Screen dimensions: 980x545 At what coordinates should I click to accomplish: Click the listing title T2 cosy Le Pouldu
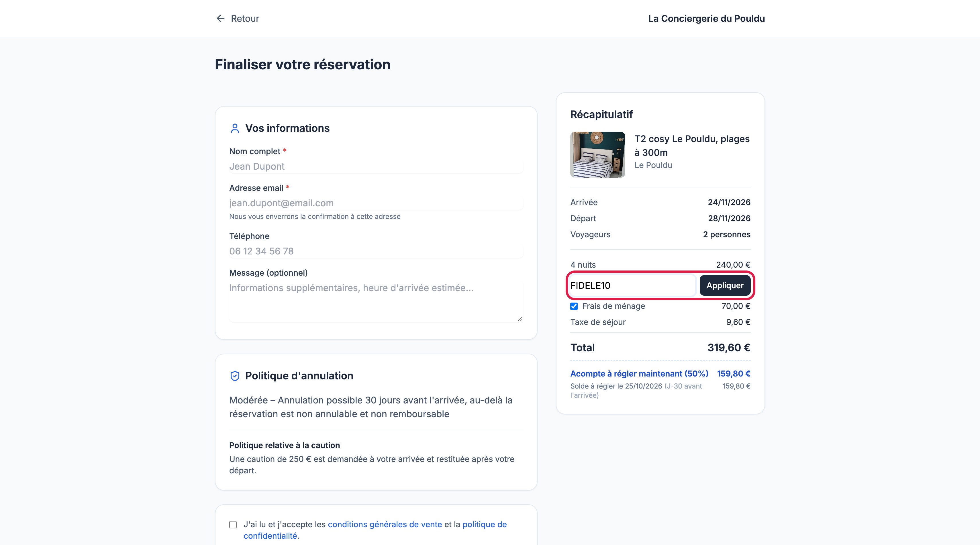pyautogui.click(x=692, y=145)
